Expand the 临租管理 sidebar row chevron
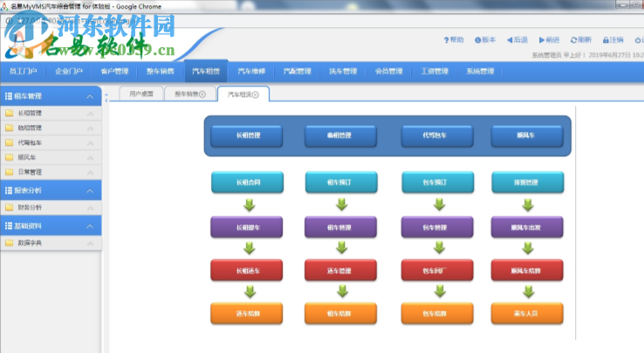This screenshot has width=644, height=353. (91, 128)
